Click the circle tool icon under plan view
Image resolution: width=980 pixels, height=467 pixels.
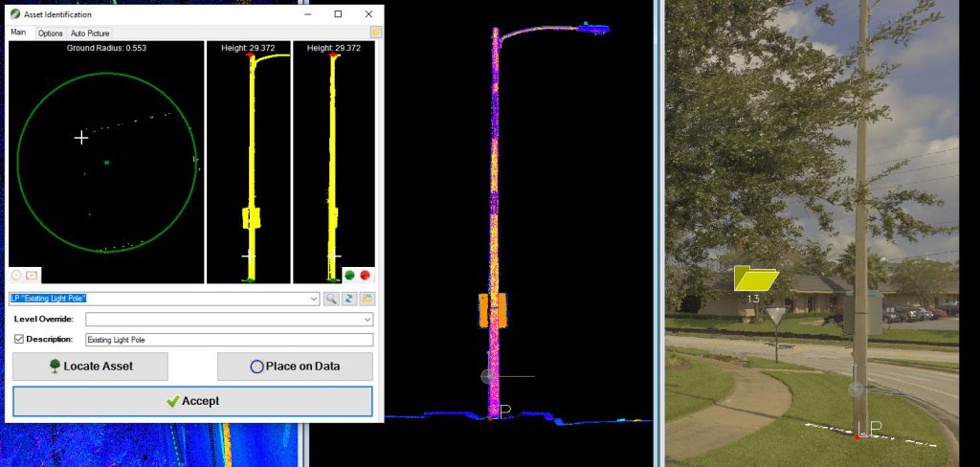(16, 275)
